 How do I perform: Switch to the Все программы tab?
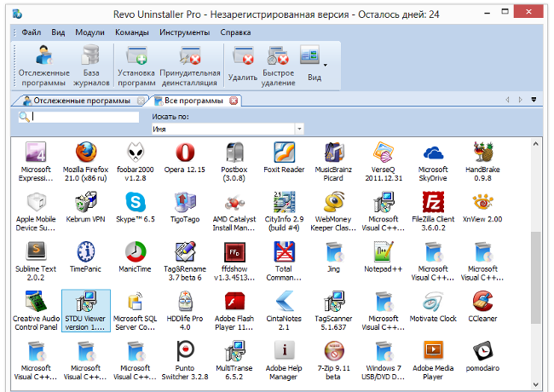point(193,101)
